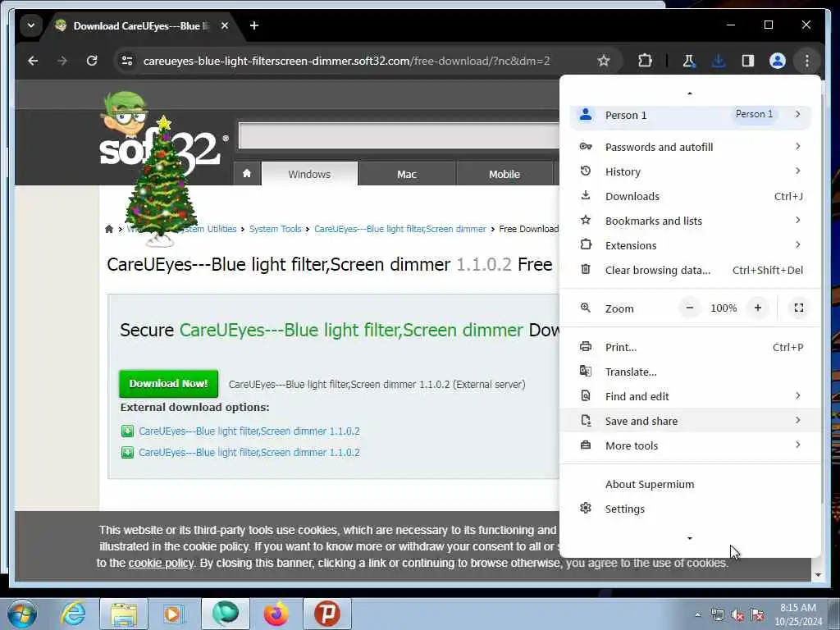Open System Tools breadcrumb link

(x=276, y=229)
